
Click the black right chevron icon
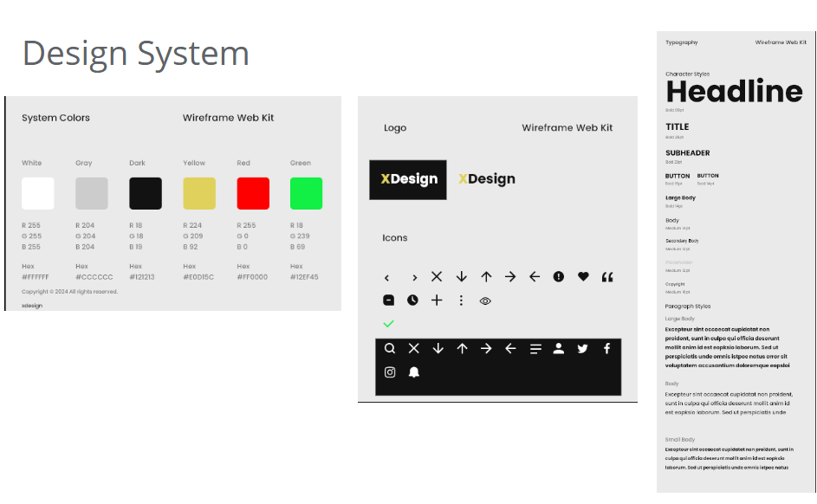pyautogui.click(x=414, y=278)
